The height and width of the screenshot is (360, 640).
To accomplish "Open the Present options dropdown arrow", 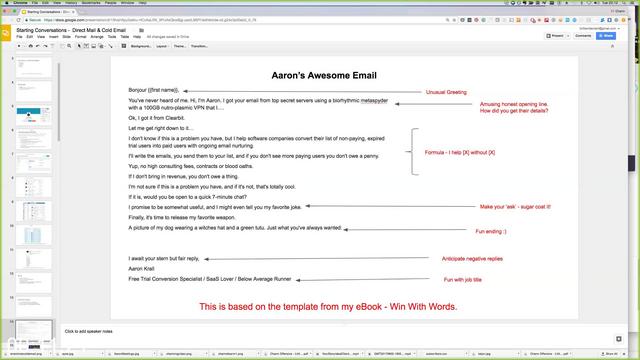I will (x=568, y=36).
